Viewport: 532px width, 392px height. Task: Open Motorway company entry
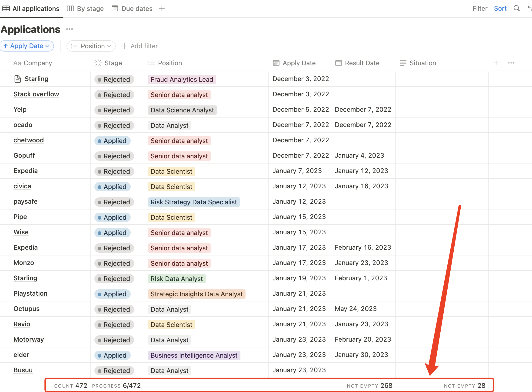(29, 340)
